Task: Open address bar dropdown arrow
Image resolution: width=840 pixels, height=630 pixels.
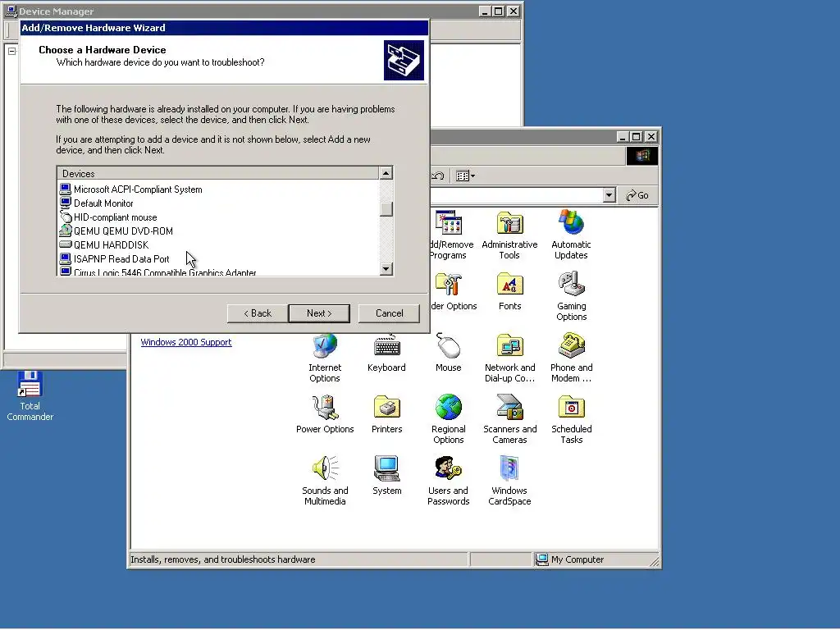Action: pos(609,195)
